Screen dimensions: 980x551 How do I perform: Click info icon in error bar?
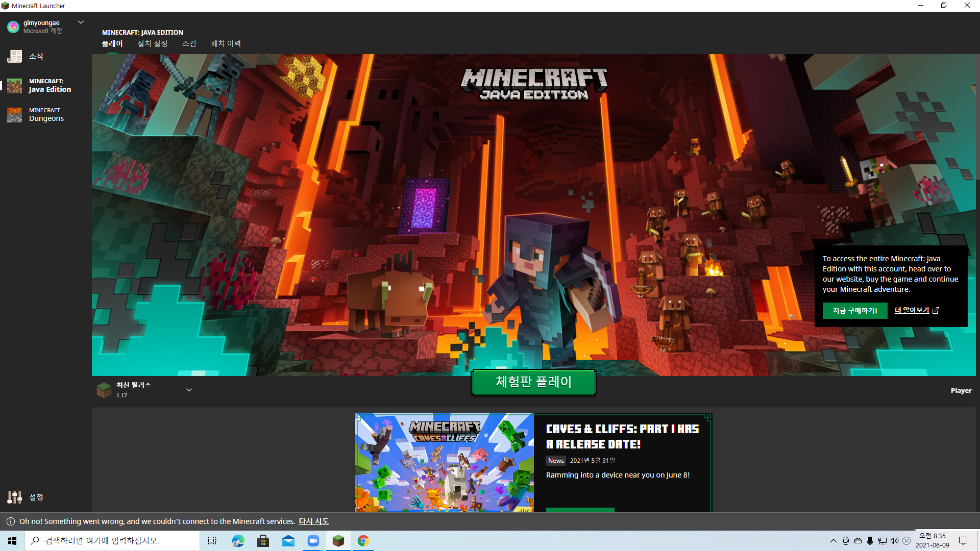[x=10, y=521]
